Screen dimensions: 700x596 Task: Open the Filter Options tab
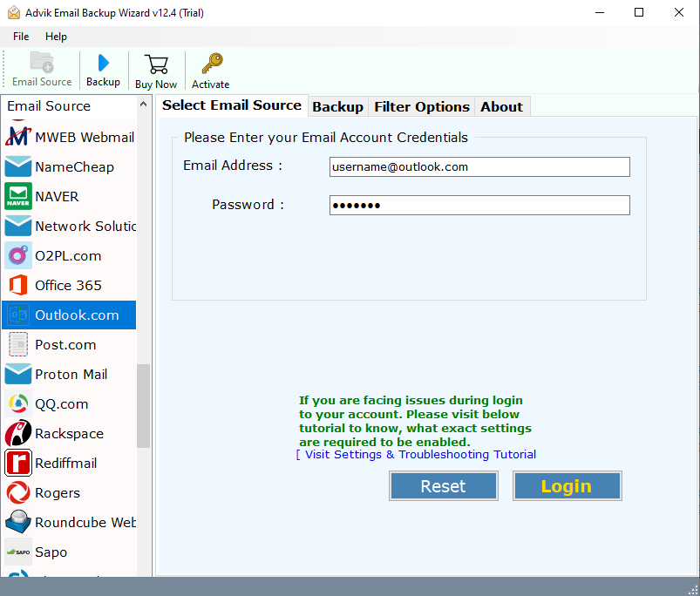coord(422,107)
